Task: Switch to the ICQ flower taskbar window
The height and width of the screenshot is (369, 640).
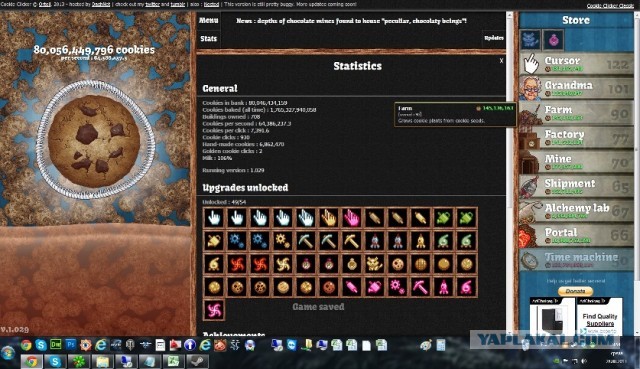Action: (78, 361)
